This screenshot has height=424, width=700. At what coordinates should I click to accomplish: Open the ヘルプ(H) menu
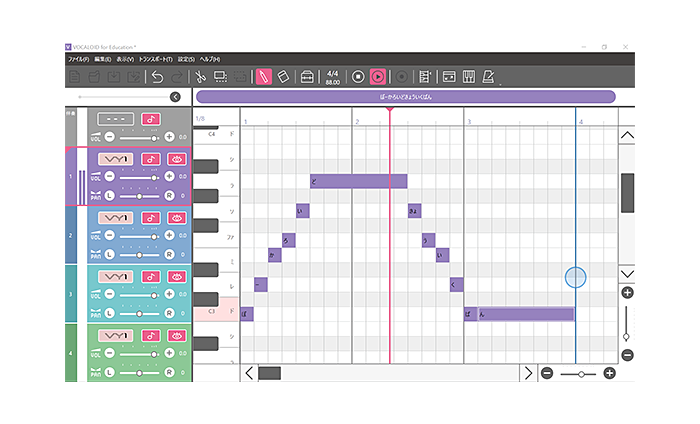210,59
